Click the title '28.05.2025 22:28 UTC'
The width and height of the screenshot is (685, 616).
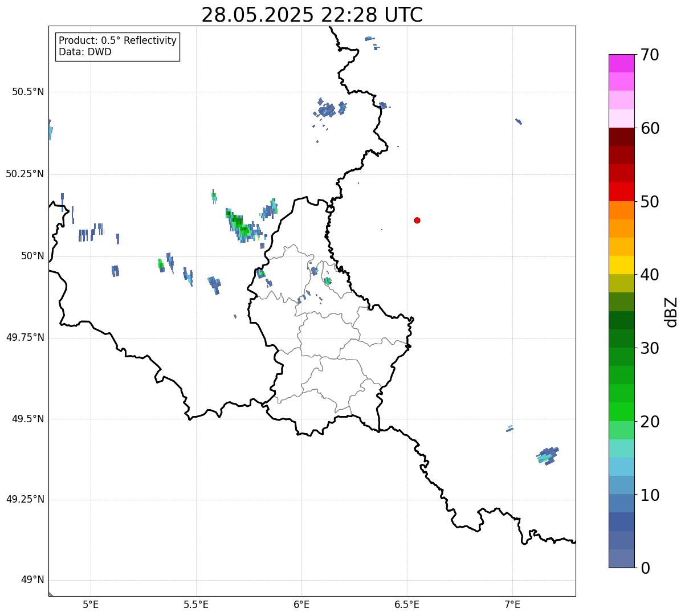pos(312,15)
